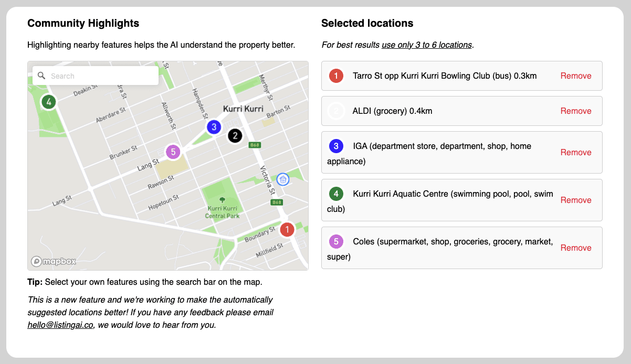Screen dimensions: 631x364
Task: Remove the IGA location
Action: [576, 153]
